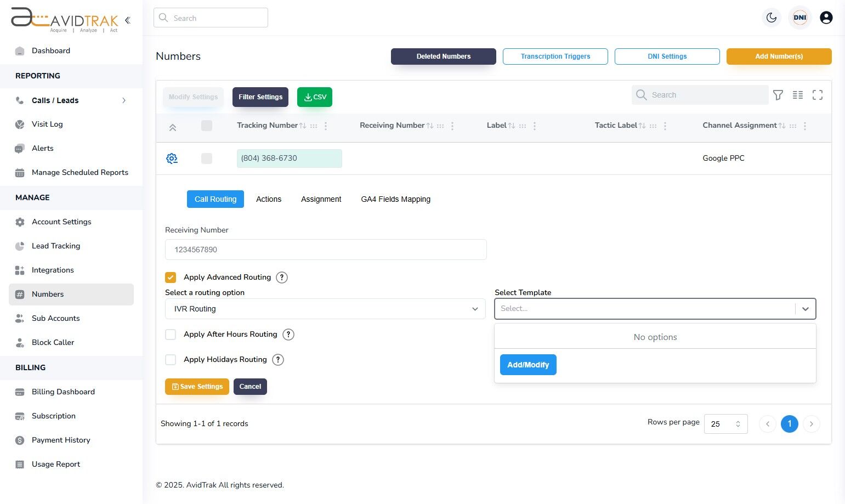Screen dimensions: 845x504
Task: Toggle fullscreen table view icon
Action: tap(818, 95)
